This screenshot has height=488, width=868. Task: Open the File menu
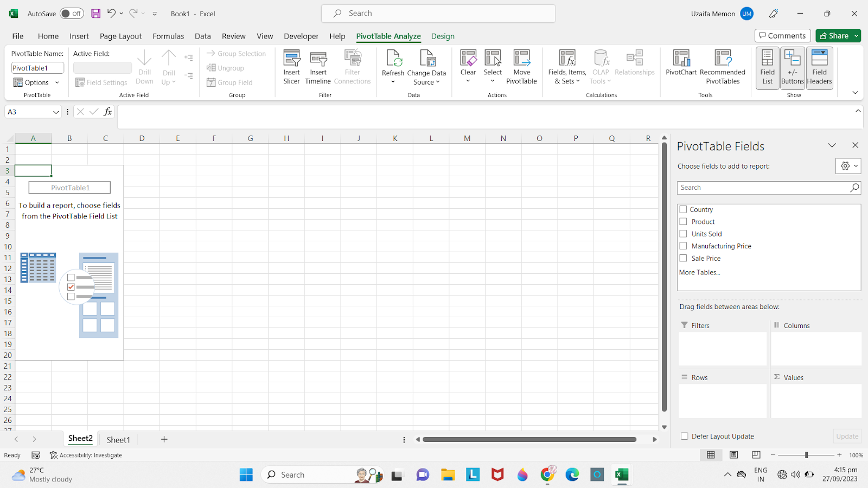[x=18, y=36]
